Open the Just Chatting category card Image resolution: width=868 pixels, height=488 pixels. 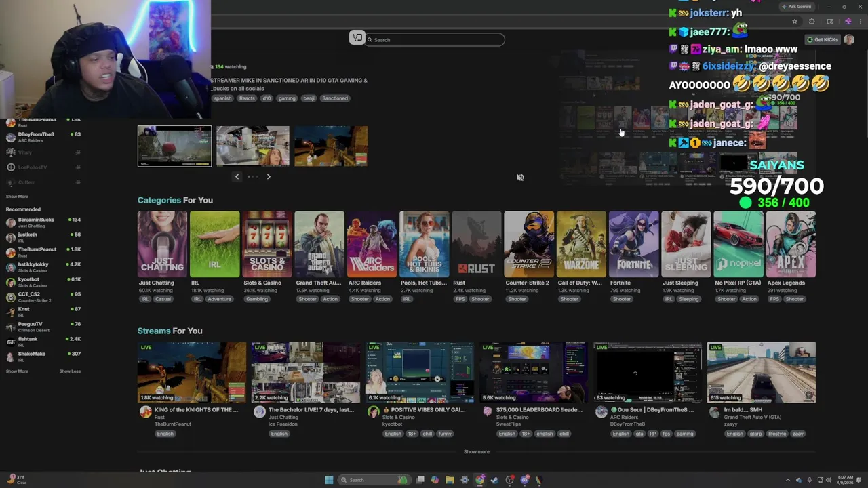click(162, 244)
